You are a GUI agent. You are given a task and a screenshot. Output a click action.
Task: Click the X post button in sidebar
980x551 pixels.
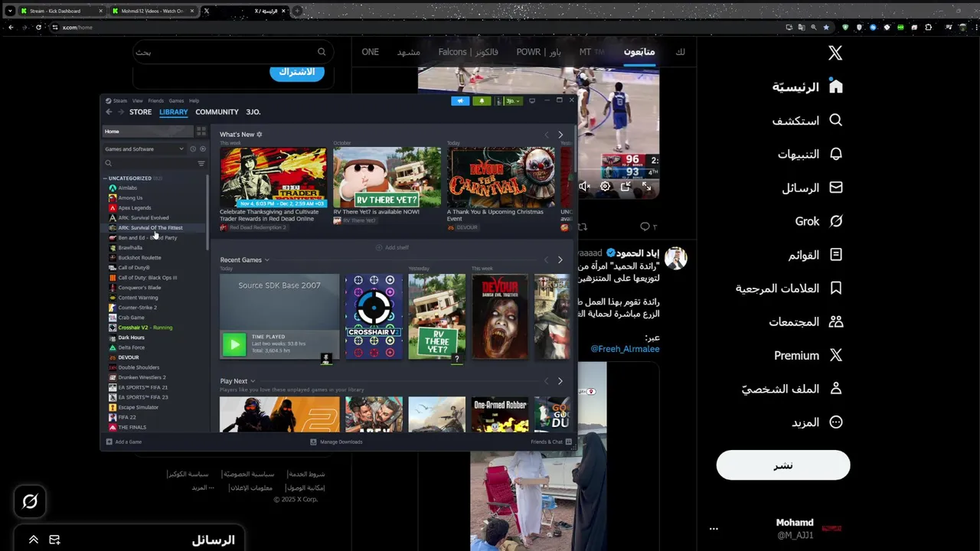[783, 465]
